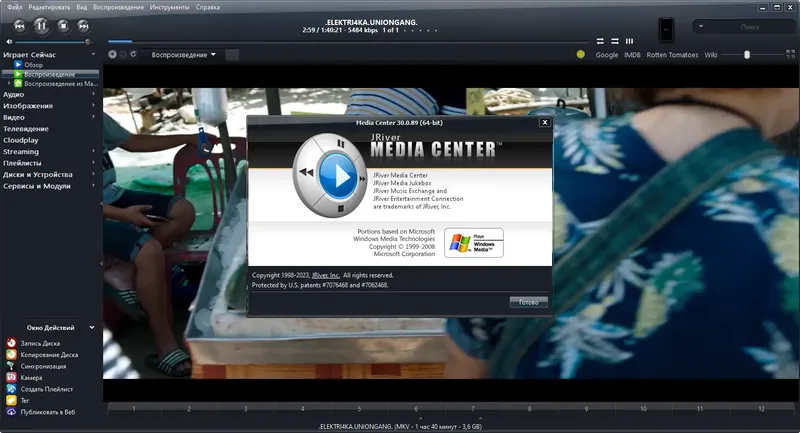Image resolution: width=800 pixels, height=433 pixels.
Task: Collapse the Играет Сейчас section arrow
Action: [x=93, y=54]
